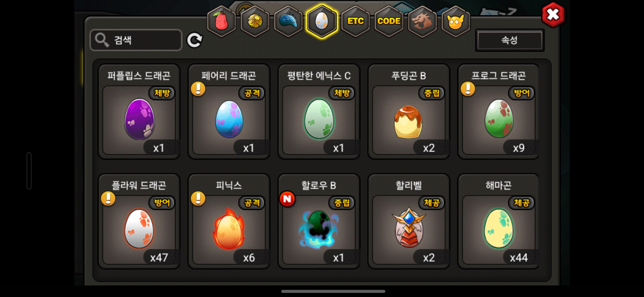
Task: Select the 할리벨 jeweled egg
Action: [x=409, y=221]
